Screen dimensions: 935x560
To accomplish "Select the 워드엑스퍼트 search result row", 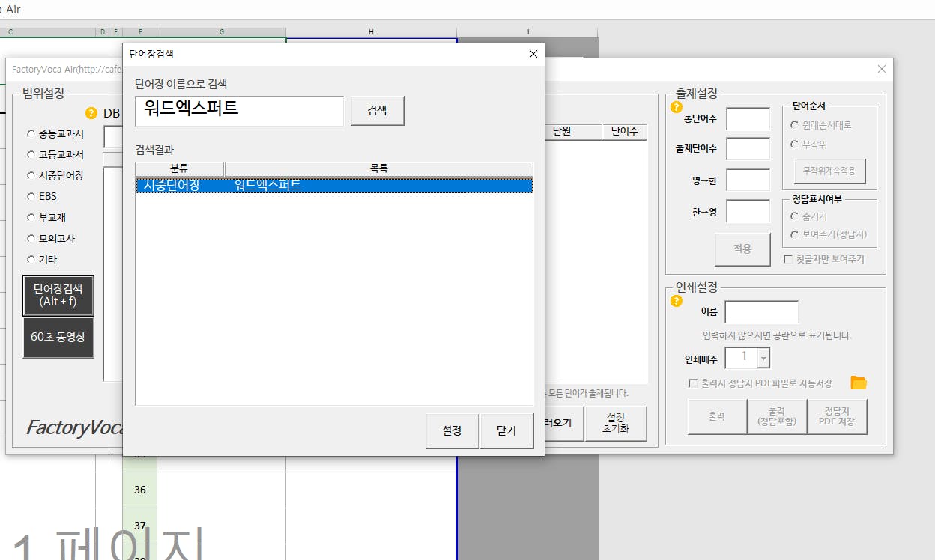I will pyautogui.click(x=334, y=185).
